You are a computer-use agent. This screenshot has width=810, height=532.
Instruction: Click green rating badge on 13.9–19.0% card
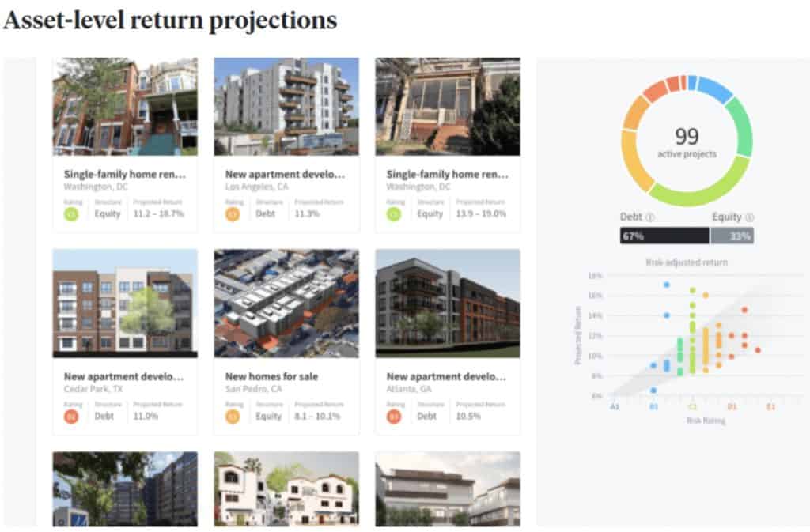tap(394, 214)
